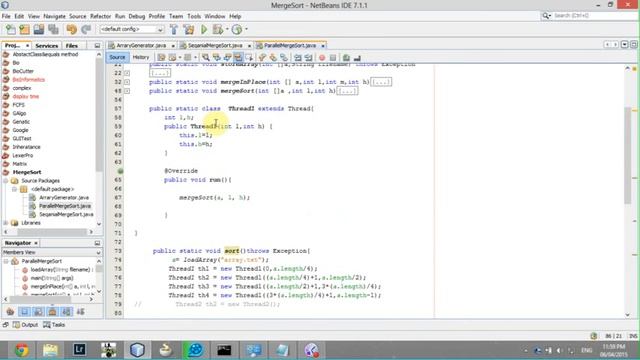
Task: Open the Debug Project dropdown arrow
Action: tap(227, 29)
